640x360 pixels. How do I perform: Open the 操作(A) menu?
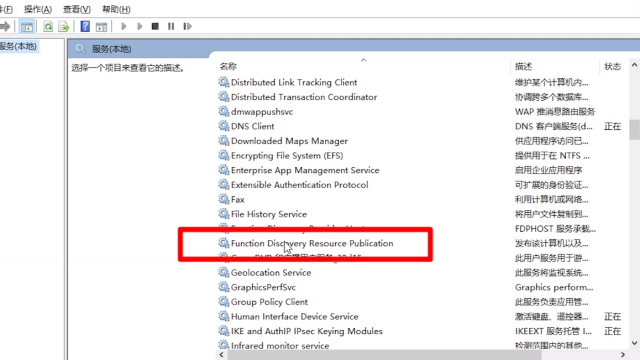point(38,9)
